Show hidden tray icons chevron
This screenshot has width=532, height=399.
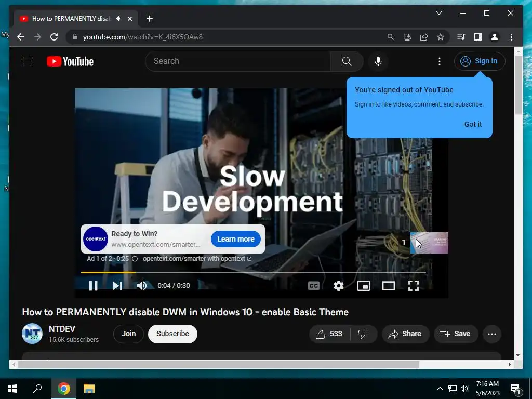[440, 389]
